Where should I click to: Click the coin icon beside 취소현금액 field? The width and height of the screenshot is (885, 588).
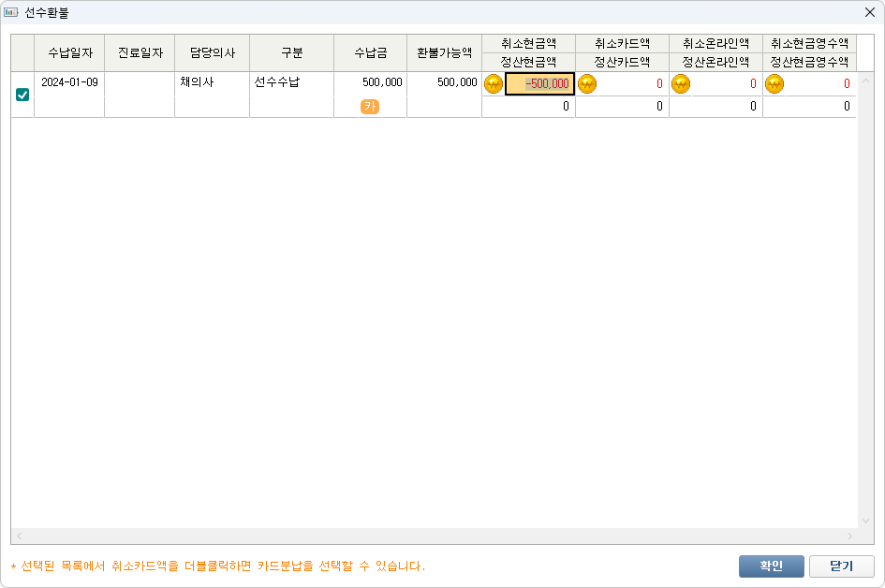(494, 83)
